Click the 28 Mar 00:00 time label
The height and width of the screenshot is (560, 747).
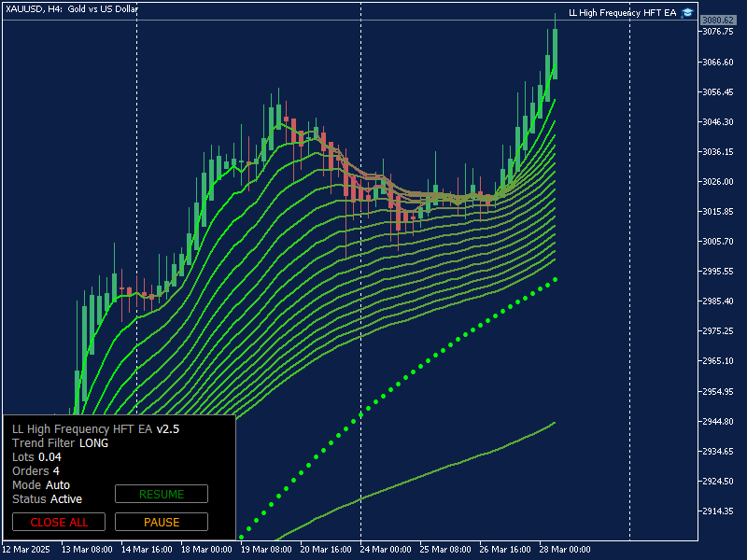tap(565, 549)
